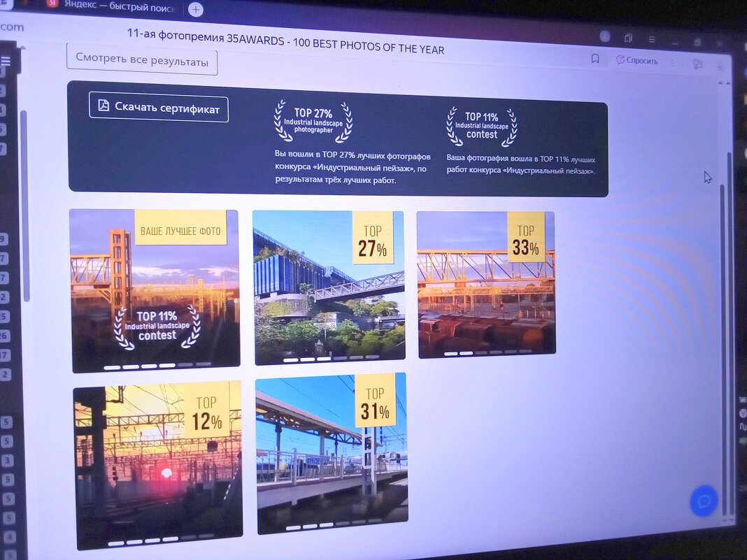Open the browser hamburger menu in title bar
The image size is (747, 560).
coord(652,39)
